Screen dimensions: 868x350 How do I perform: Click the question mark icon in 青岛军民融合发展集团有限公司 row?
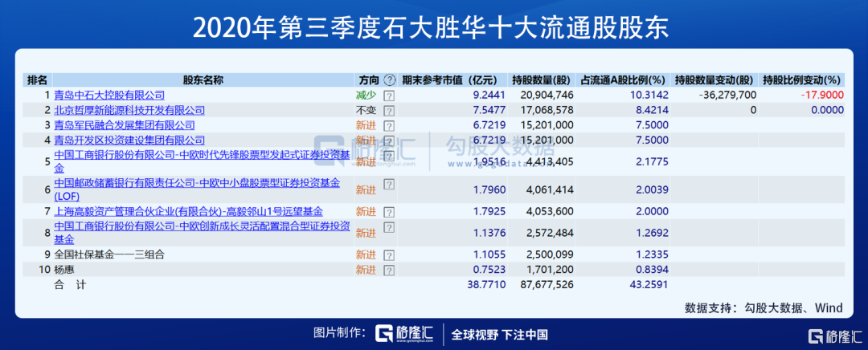pyautogui.click(x=389, y=125)
